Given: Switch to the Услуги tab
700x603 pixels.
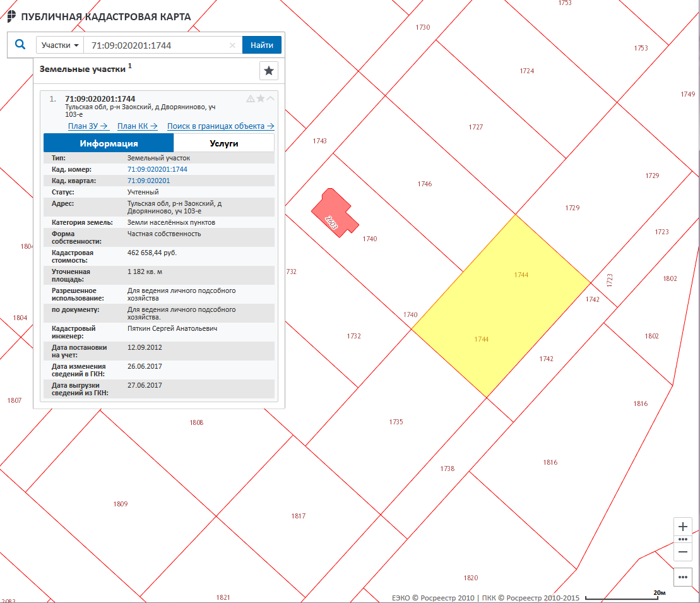Looking at the screenshot, I should pyautogui.click(x=223, y=143).
